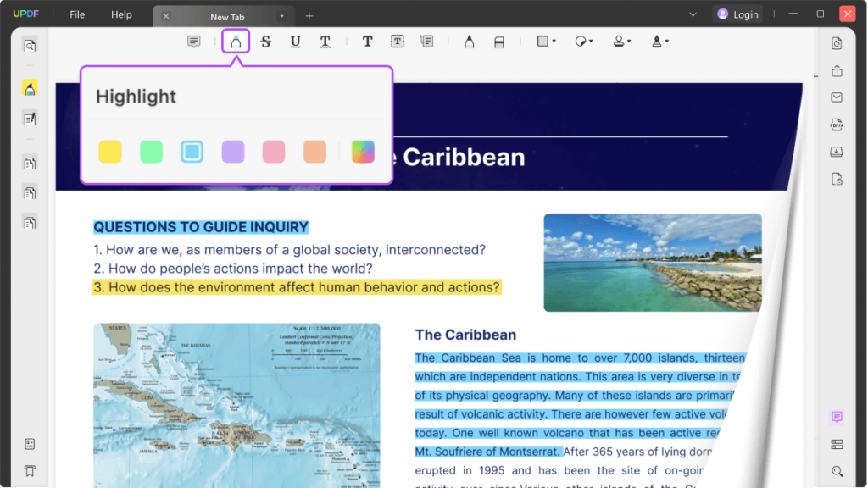Select the yellow highlight color swatch
Screen dimensions: 868x488
[110, 151]
